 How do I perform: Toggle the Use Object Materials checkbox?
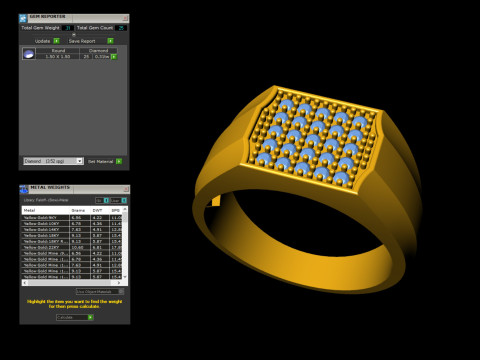pyautogui.click(x=121, y=292)
